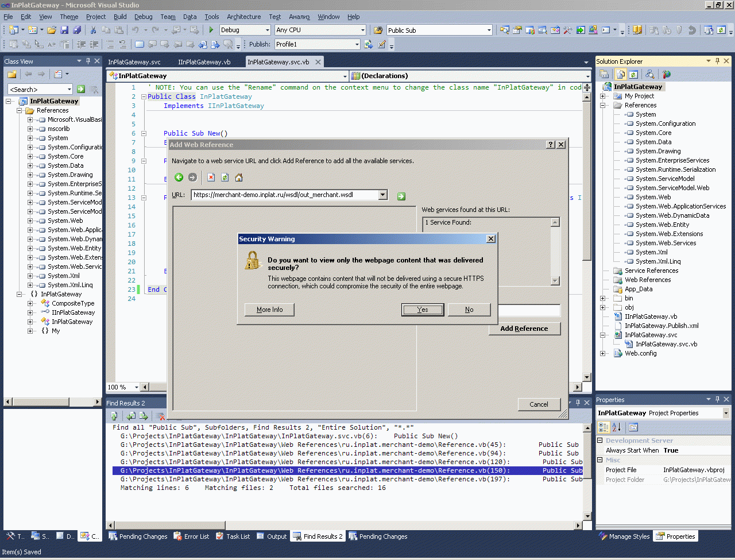Click the URL input field in Add Web Reference
735x560 pixels.
coord(284,195)
